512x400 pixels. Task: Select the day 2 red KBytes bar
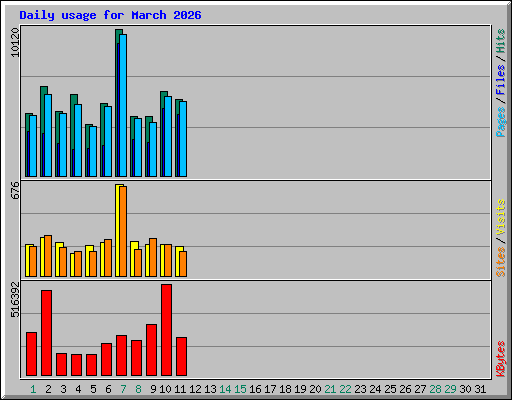pyautogui.click(x=46, y=333)
